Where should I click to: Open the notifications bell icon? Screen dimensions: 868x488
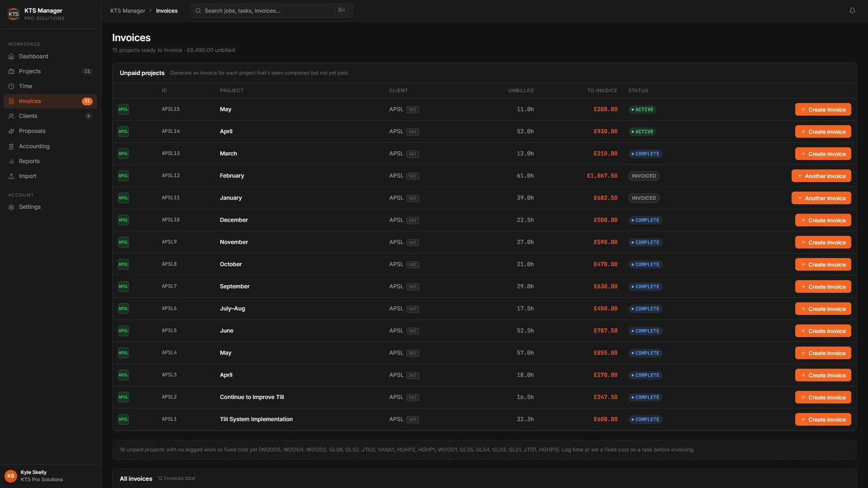[852, 10]
